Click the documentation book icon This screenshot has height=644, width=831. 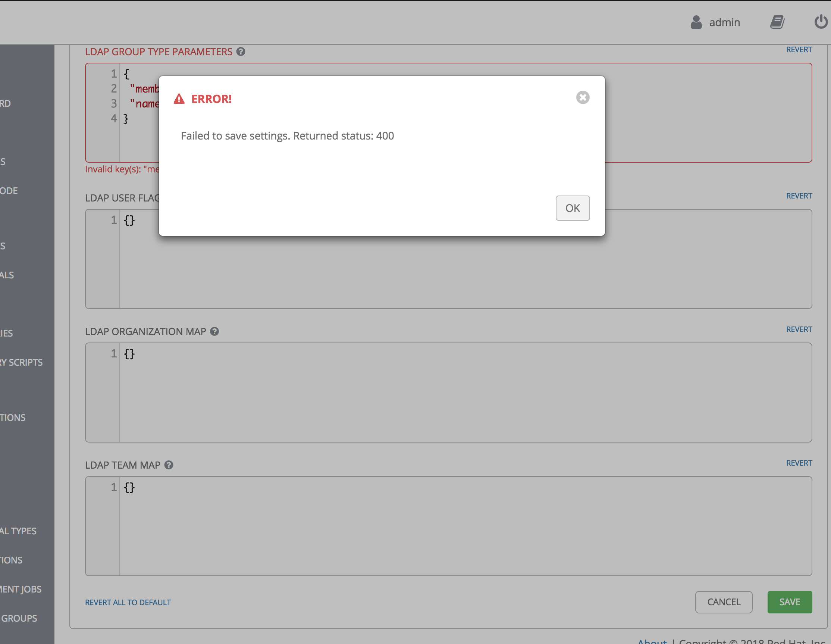coord(777,22)
